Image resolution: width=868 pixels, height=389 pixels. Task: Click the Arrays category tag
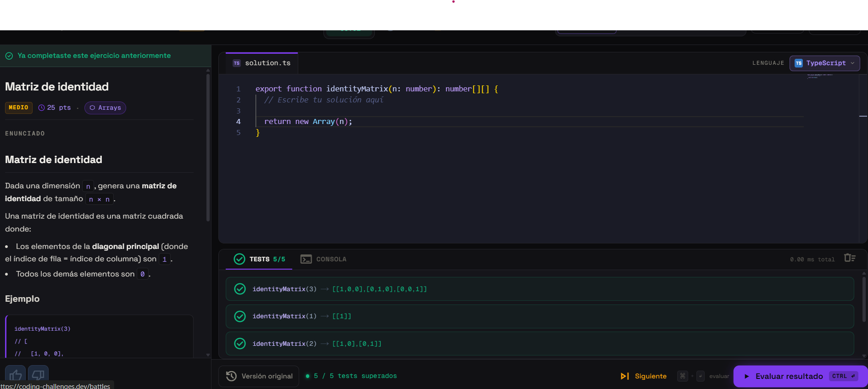tap(105, 107)
